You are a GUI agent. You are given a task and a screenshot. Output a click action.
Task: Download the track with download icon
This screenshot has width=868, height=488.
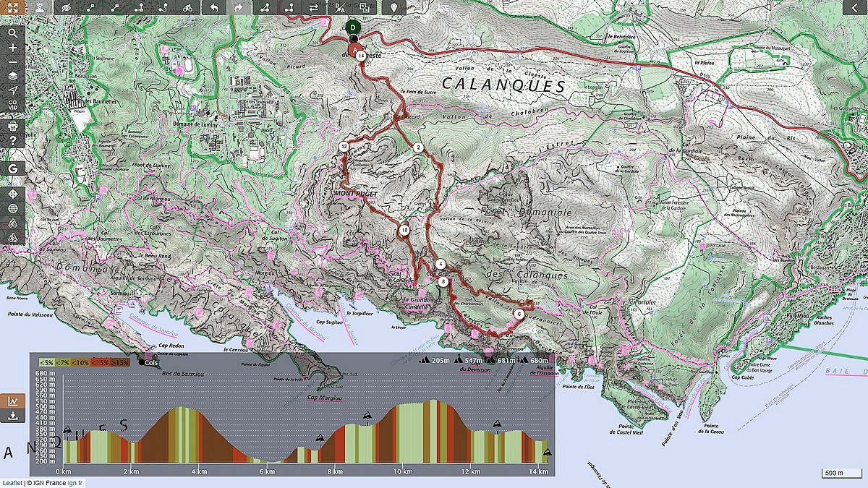[x=13, y=416]
